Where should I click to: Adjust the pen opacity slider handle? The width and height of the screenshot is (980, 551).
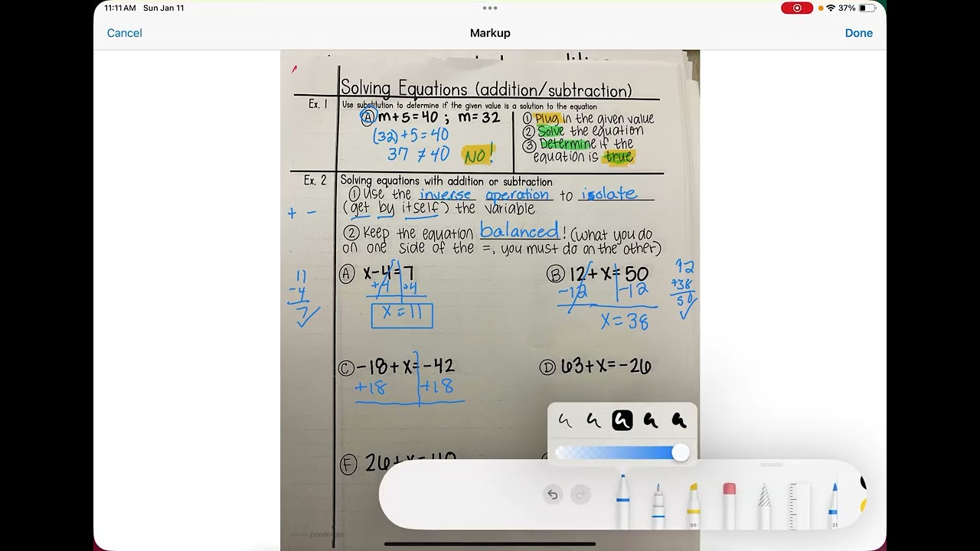point(680,453)
